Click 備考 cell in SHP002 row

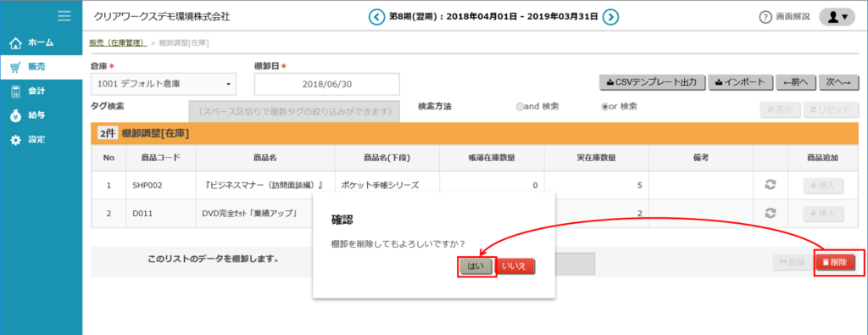pyautogui.click(x=701, y=187)
